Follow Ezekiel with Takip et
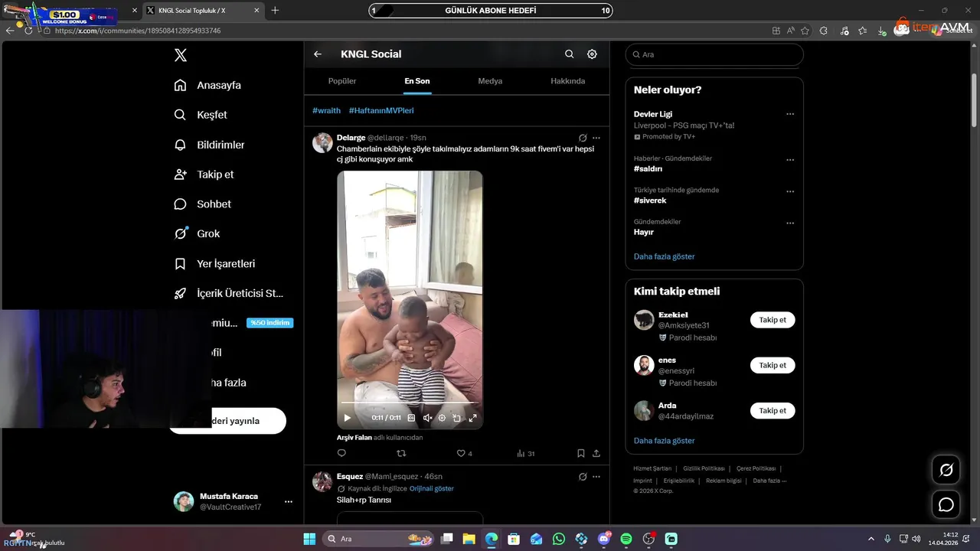This screenshot has height=551, width=980. click(x=773, y=320)
